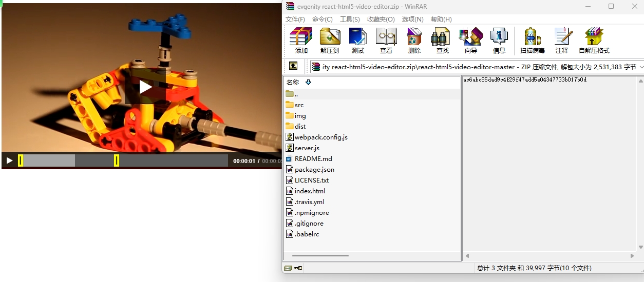Click the 测试 (Test) toolbar icon
Viewport: 644px width, 282px height.
358,37
